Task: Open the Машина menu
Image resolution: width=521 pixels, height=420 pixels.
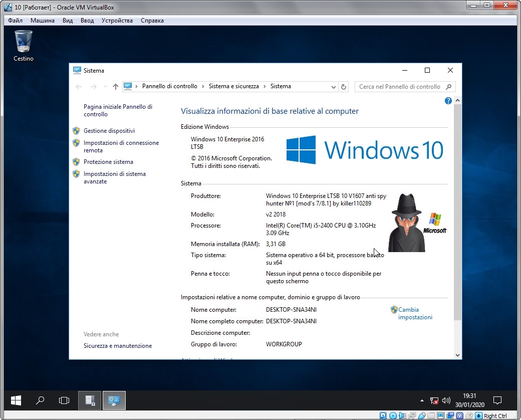Action: [43, 21]
